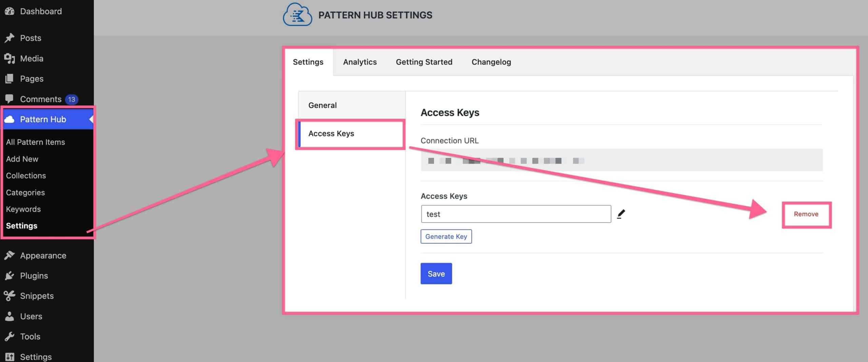Click the Plugins plug icon
The image size is (868, 362).
[x=10, y=276]
